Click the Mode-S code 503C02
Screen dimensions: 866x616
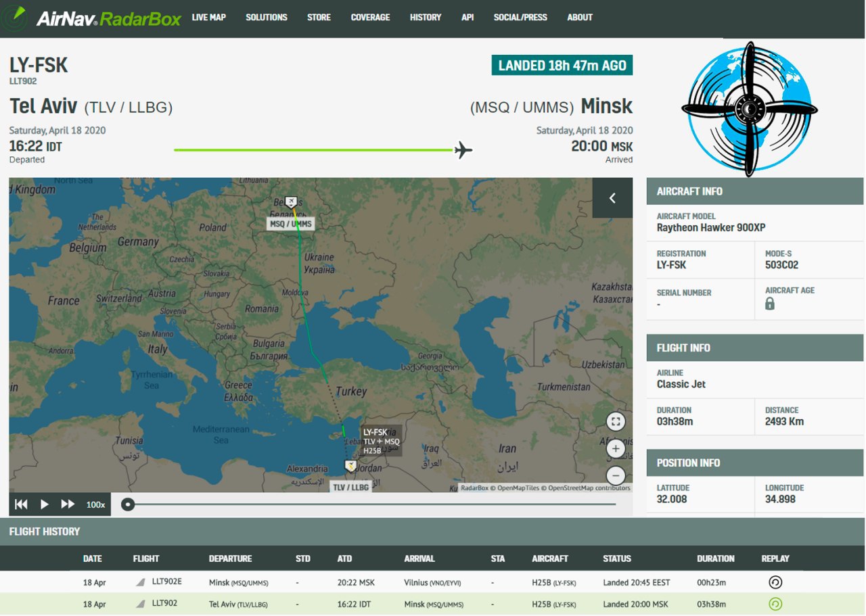click(781, 265)
